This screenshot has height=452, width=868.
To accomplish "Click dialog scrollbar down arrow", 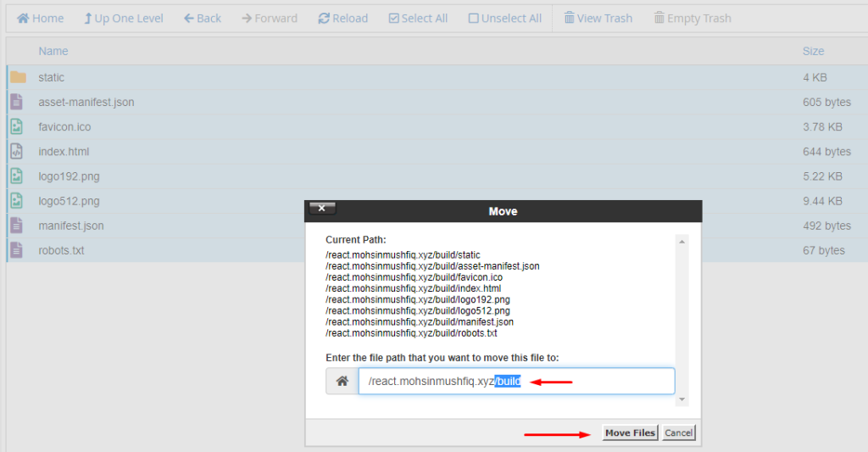I will click(682, 399).
